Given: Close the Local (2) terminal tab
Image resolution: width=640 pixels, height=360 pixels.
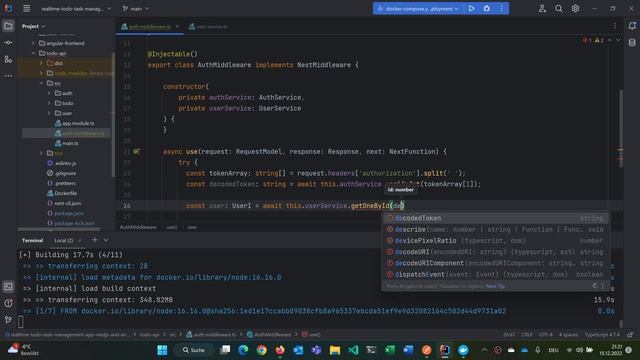Looking at the screenshot, I should [80, 240].
